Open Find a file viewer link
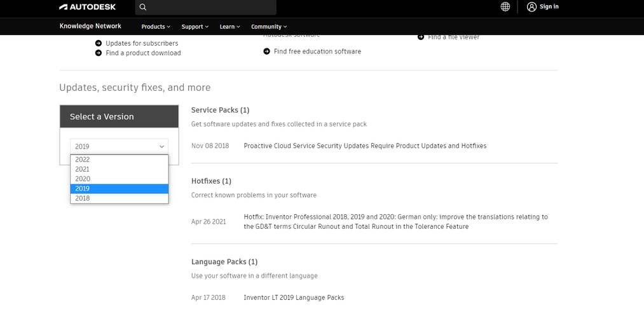This screenshot has height=326, width=644. pos(453,37)
